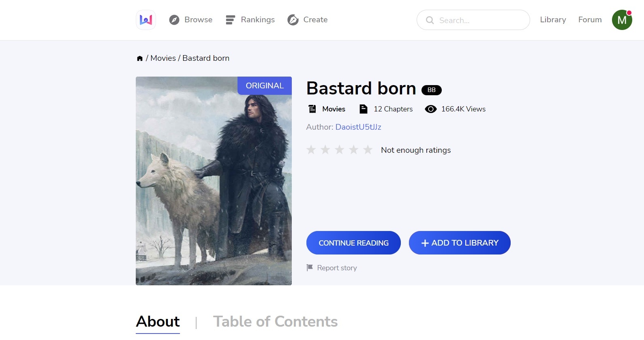Click the search magnifier icon
The image size is (644, 340).
coord(430,20)
